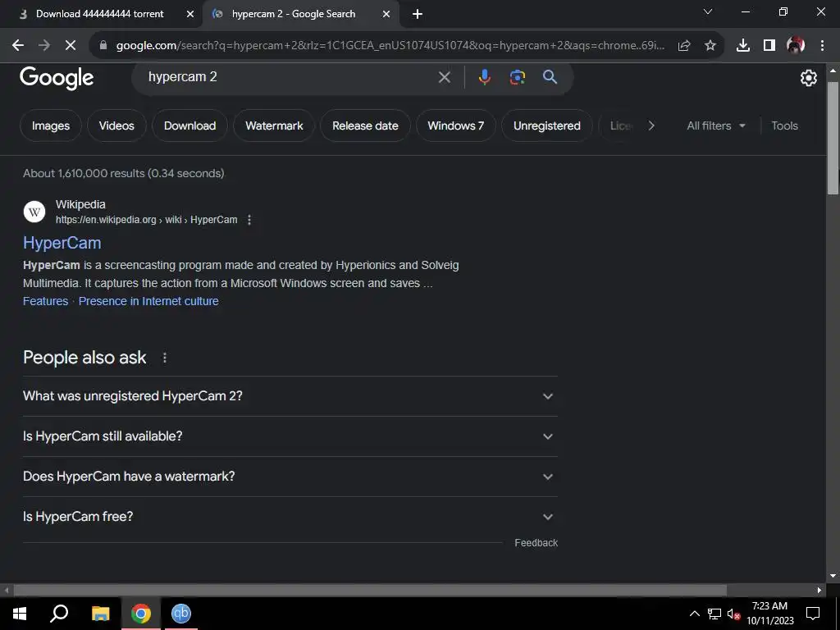The width and height of the screenshot is (840, 630).
Task: Show hidden system tray icons
Action: (694, 614)
